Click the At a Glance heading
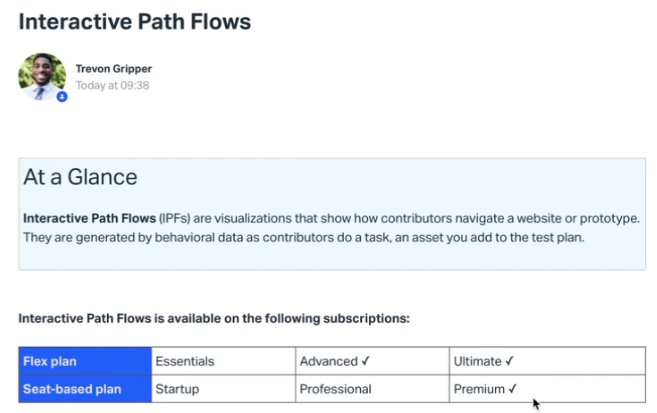657x413 pixels. click(80, 177)
